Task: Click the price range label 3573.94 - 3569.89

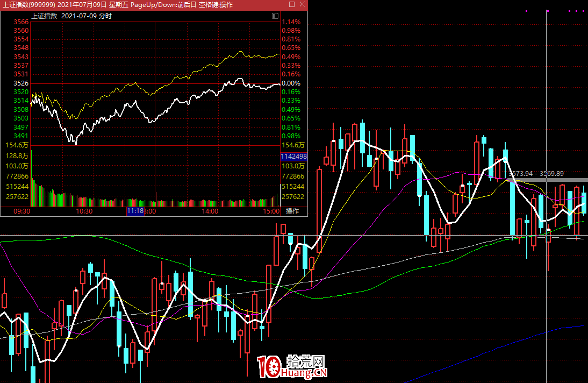Action: [536, 173]
